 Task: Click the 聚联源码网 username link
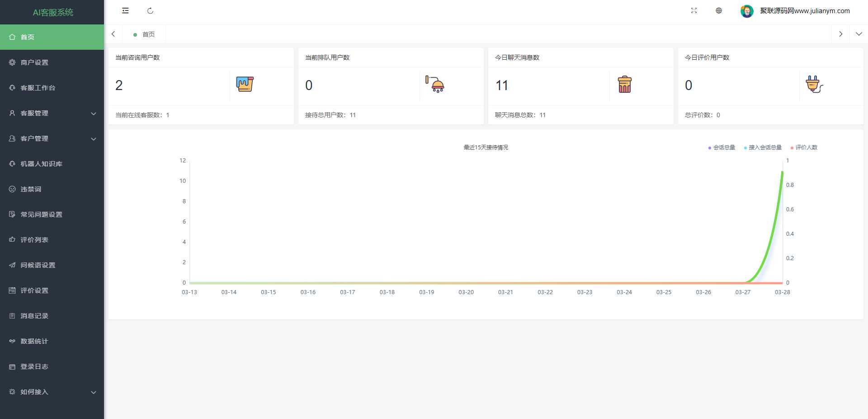coord(805,11)
